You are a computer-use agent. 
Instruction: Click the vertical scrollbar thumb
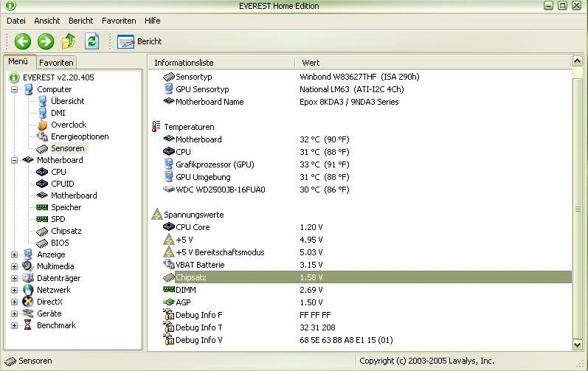tap(578, 209)
